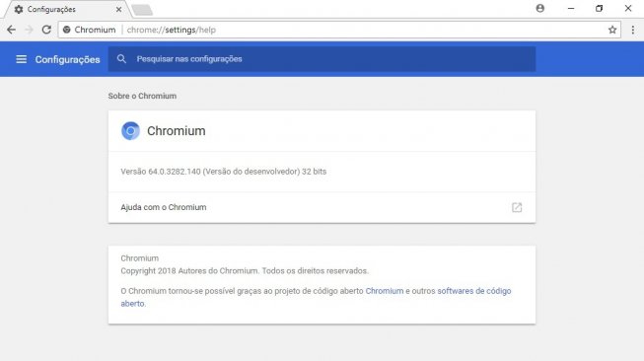
Task: Close the Configurações tab
Action: tap(118, 9)
